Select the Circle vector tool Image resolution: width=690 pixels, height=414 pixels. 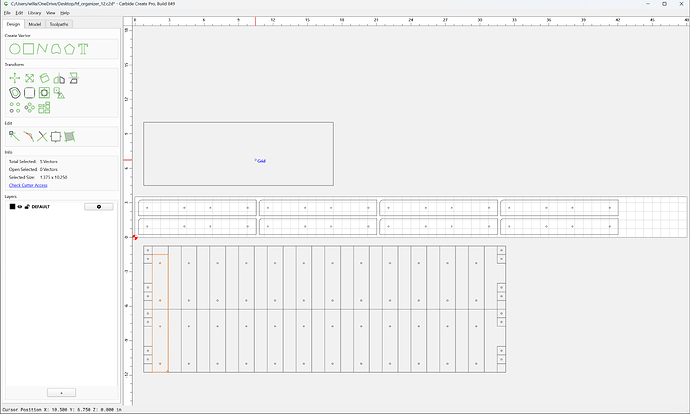15,49
